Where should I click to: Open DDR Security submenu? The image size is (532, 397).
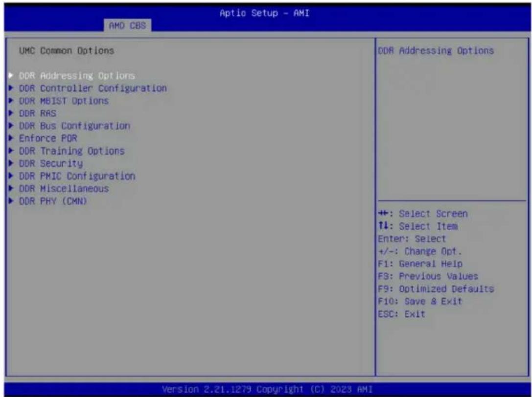[50, 163]
